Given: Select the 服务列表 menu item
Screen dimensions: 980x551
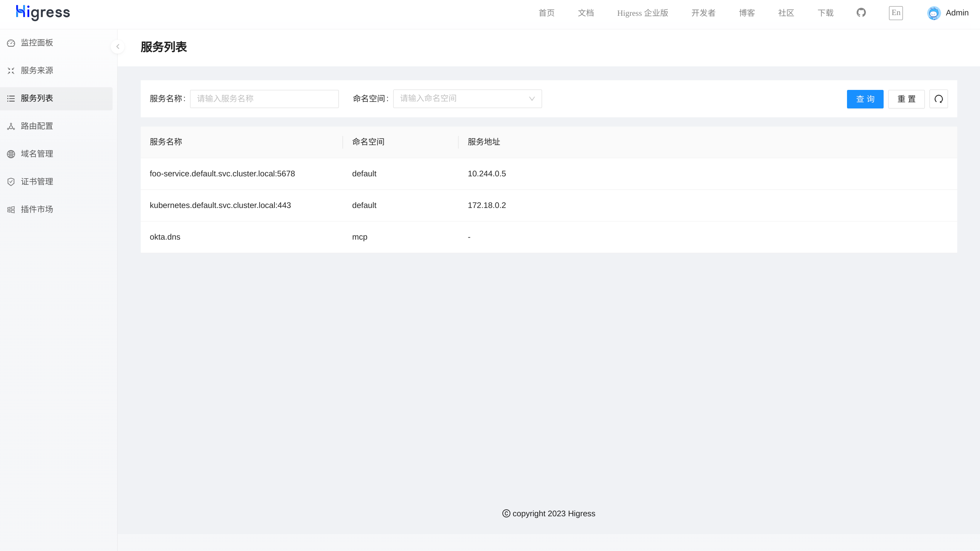Looking at the screenshot, I should (37, 98).
